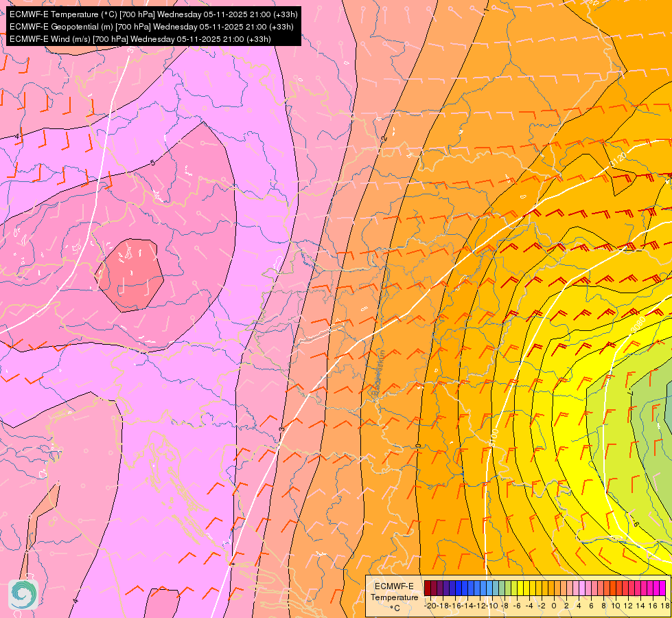Click the swirl logo icon at bottom left
672x618 pixels.
23,595
